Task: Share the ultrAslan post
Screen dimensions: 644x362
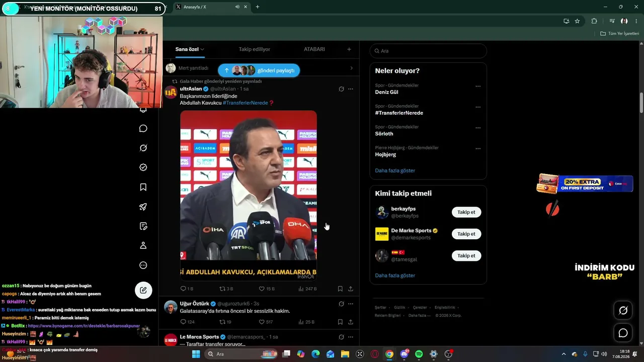Action: (351, 289)
